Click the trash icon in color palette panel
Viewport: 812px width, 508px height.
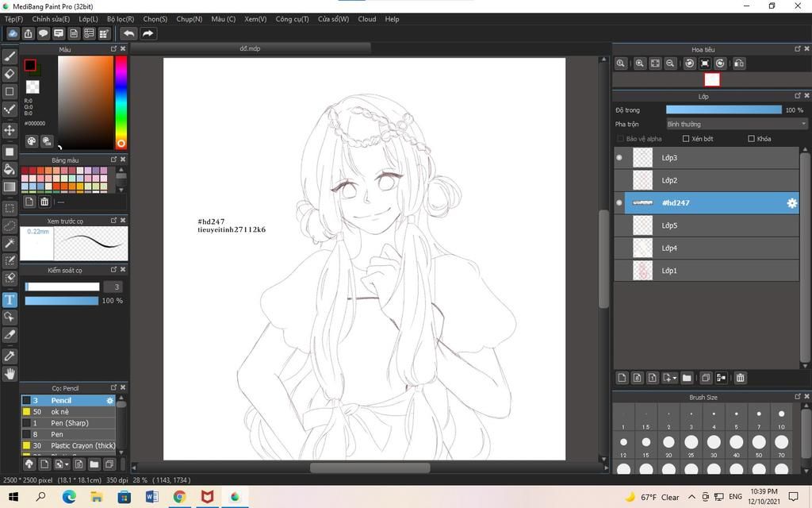click(44, 202)
